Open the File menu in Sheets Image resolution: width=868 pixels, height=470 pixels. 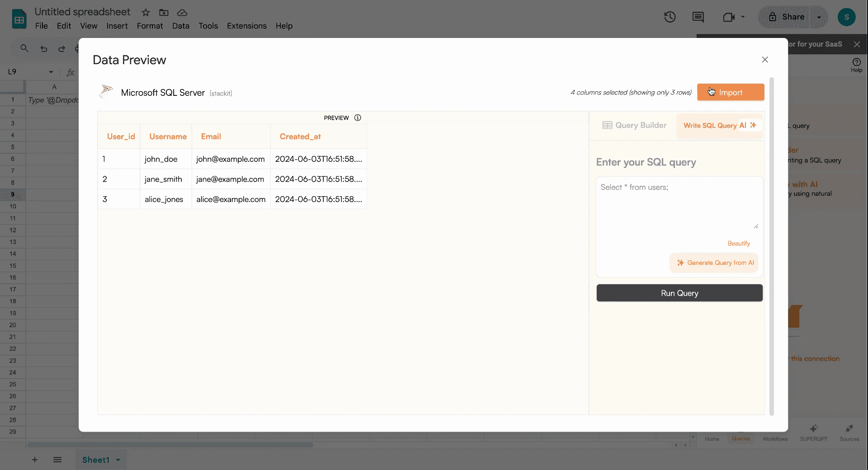coord(41,26)
